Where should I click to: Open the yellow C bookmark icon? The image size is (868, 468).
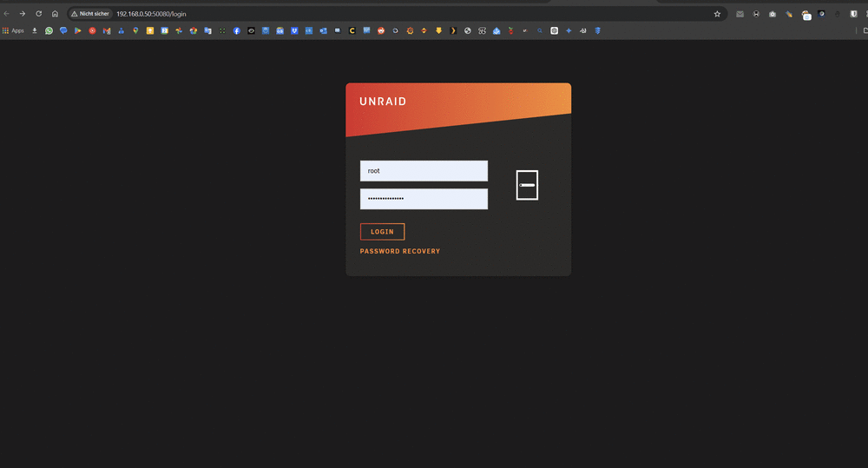(352, 31)
